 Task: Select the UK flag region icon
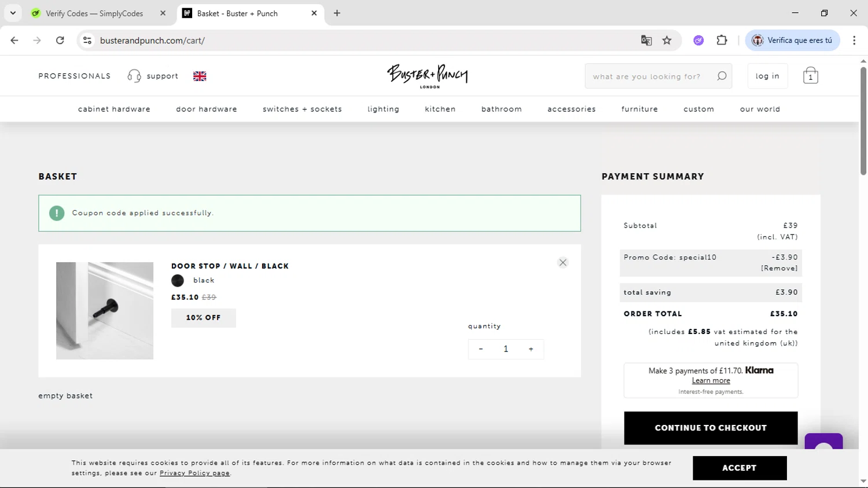200,76
